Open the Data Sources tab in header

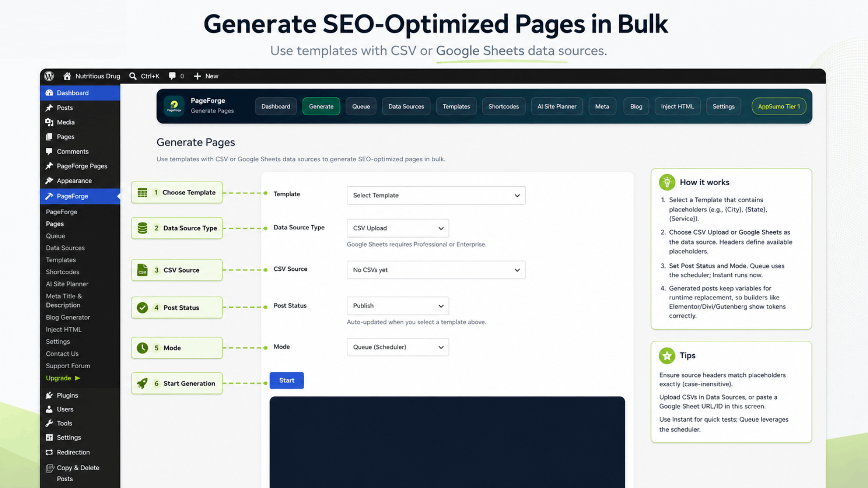click(x=406, y=106)
